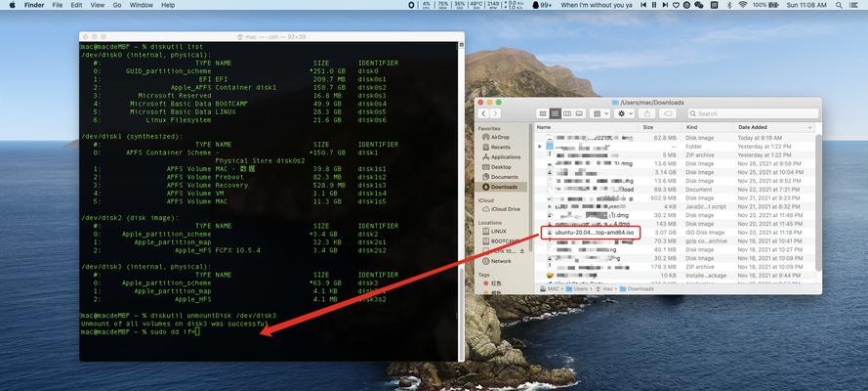Open Documents in the Finder sidebar
Image resolution: width=868 pixels, height=391 pixels.
[502, 177]
